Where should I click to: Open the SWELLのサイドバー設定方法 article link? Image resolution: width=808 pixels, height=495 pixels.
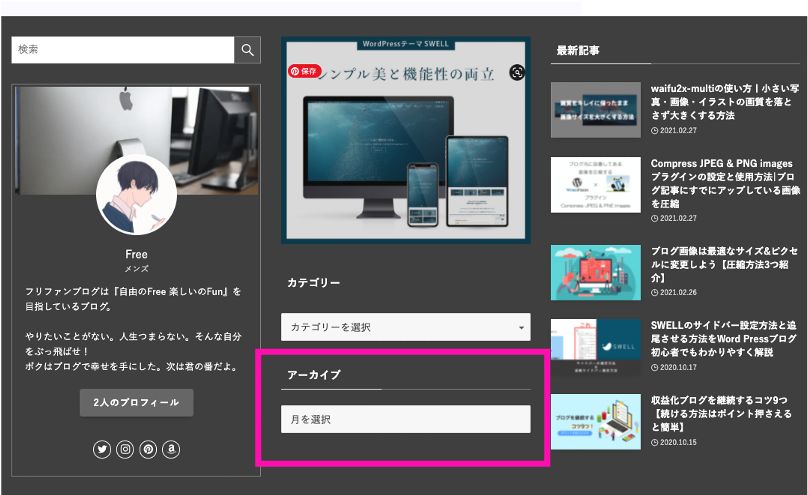pos(723,339)
